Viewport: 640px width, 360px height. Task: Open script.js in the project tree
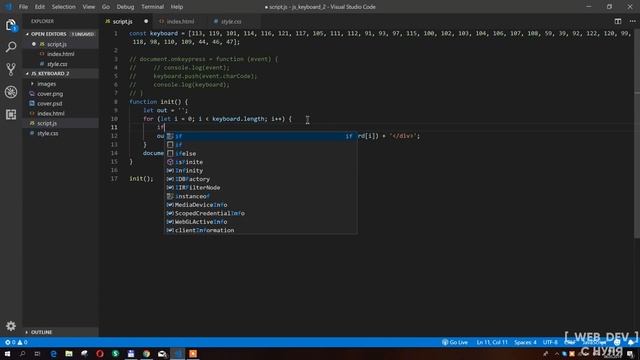pyautogui.click(x=60, y=123)
